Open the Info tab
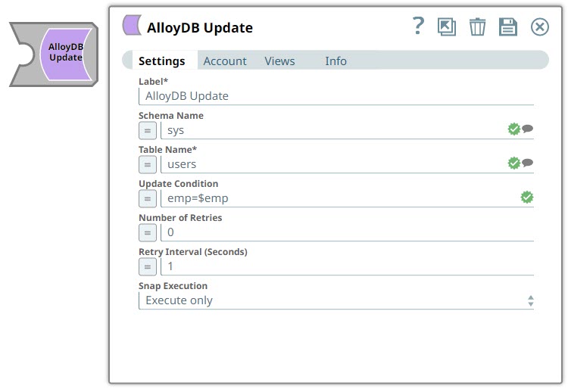 coord(335,61)
